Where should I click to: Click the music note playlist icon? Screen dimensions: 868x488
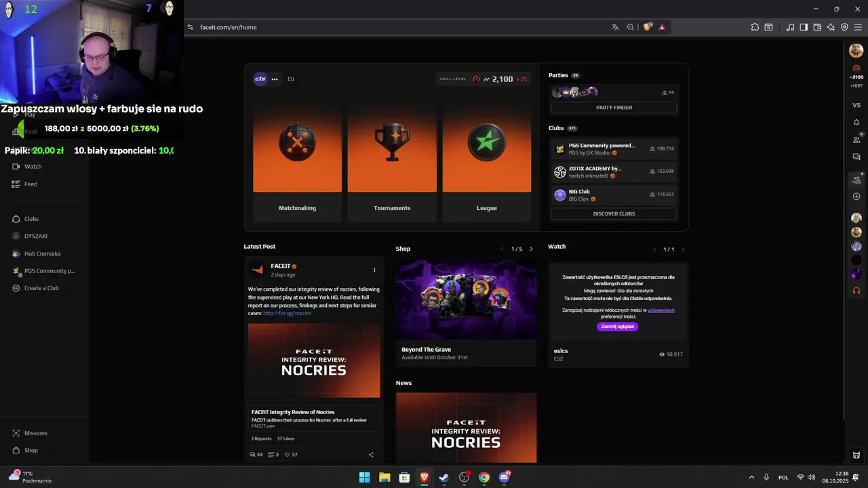[790, 27]
